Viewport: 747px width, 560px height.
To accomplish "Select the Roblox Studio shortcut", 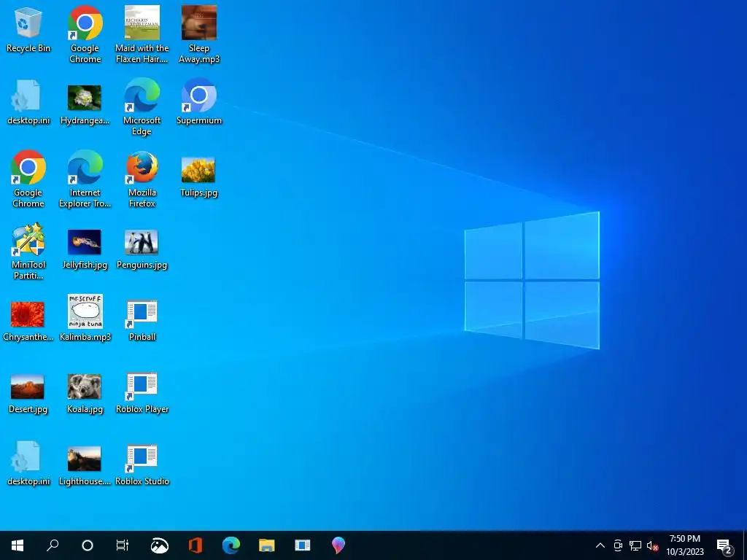I will point(142,464).
